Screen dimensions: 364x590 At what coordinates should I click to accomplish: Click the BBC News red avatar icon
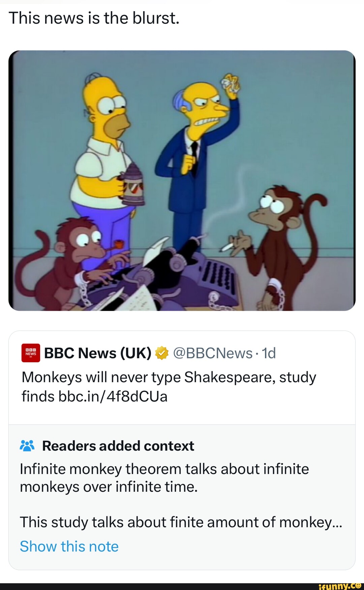(x=31, y=353)
